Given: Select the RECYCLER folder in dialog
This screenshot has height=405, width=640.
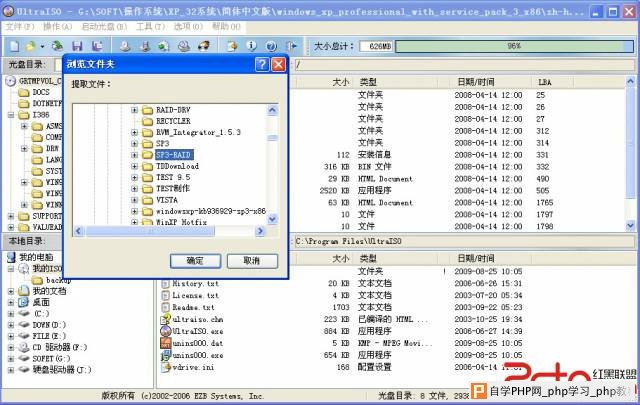Looking at the screenshot, I should coord(173,121).
